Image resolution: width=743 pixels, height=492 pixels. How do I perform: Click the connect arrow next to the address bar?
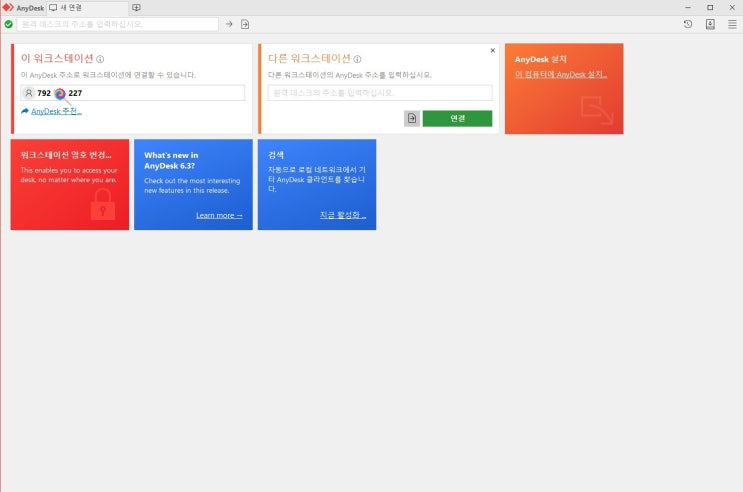point(229,24)
